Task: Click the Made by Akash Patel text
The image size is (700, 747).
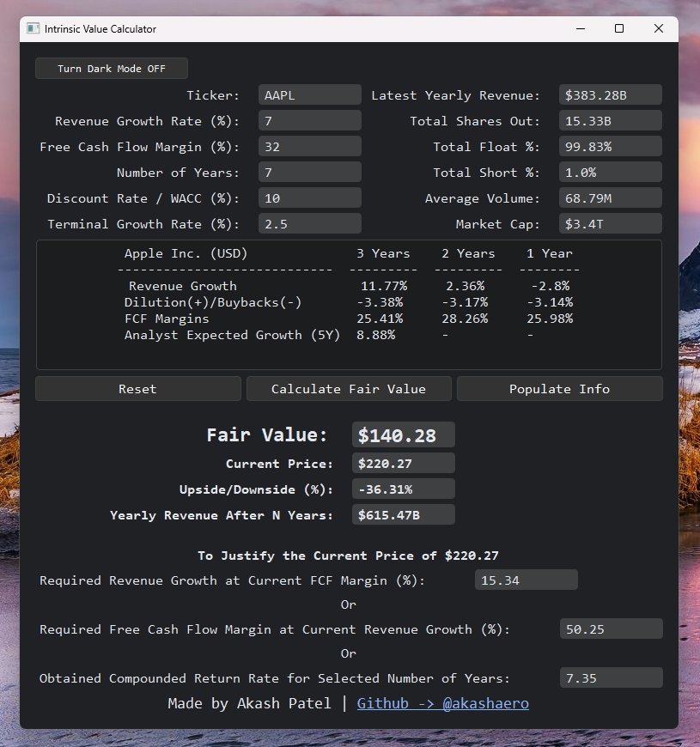Action: pos(249,703)
